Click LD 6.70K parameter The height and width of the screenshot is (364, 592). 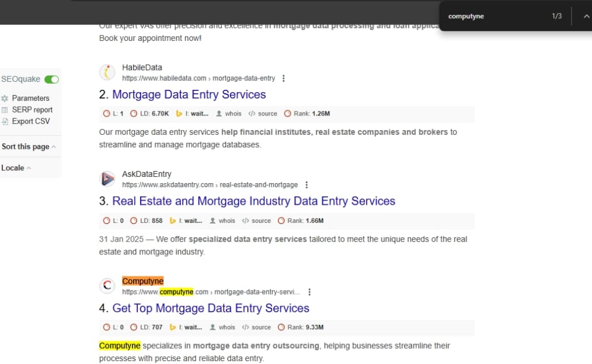click(150, 114)
